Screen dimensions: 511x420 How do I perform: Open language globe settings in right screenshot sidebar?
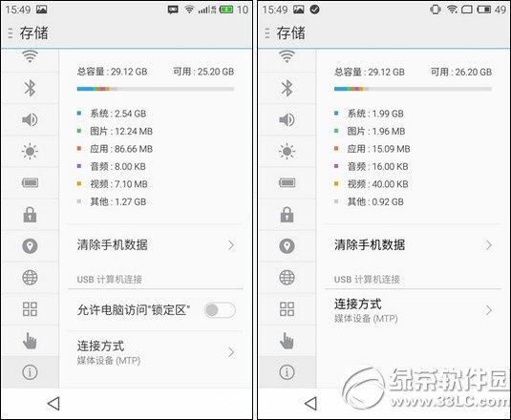(287, 278)
